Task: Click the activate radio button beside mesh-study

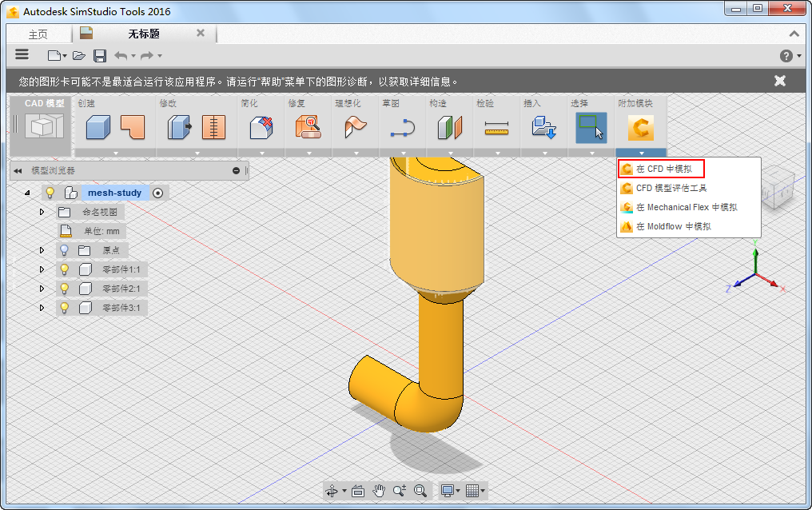Action: tap(158, 193)
